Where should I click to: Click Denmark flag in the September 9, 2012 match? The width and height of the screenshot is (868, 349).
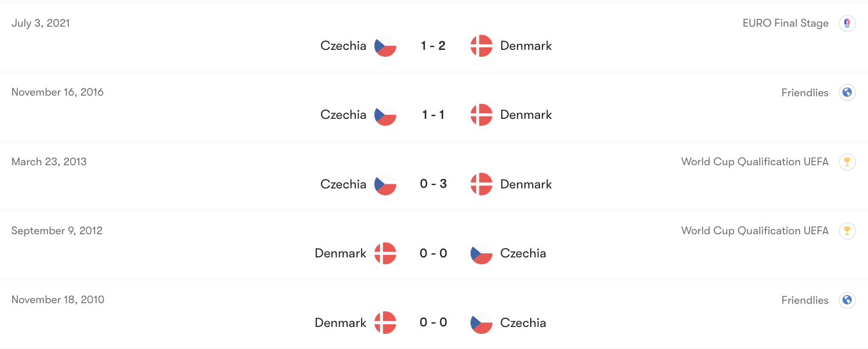pos(385,253)
